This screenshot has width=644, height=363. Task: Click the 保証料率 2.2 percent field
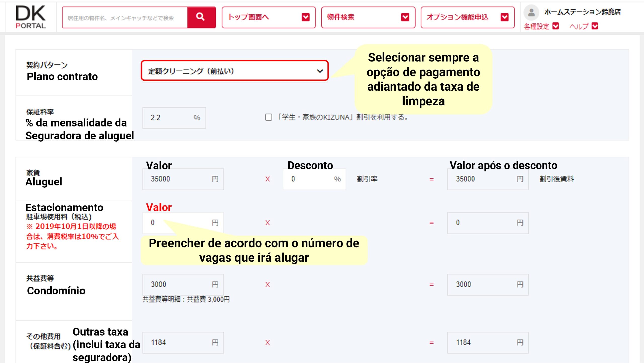(x=171, y=118)
